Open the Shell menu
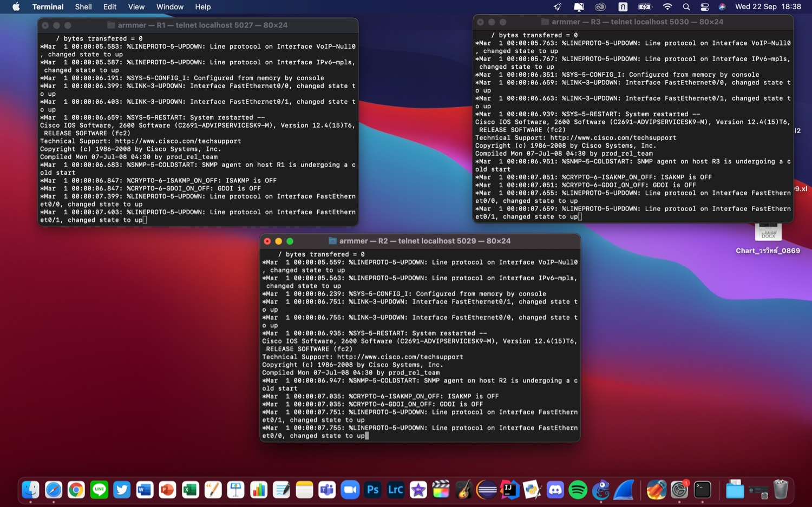 click(x=83, y=7)
